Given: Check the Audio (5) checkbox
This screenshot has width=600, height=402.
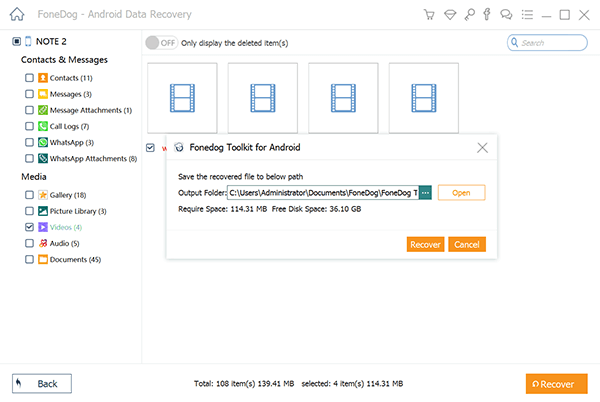Looking at the screenshot, I should pyautogui.click(x=29, y=243).
